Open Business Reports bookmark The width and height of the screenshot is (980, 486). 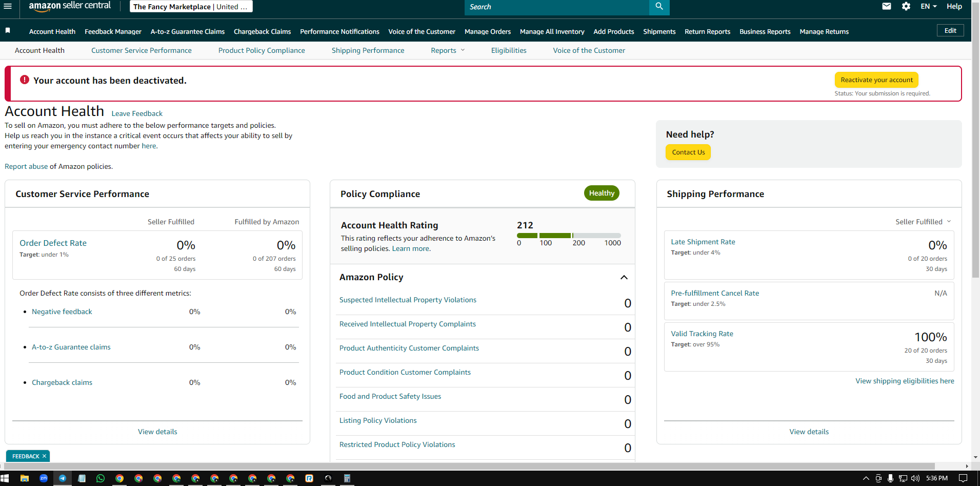pos(765,31)
